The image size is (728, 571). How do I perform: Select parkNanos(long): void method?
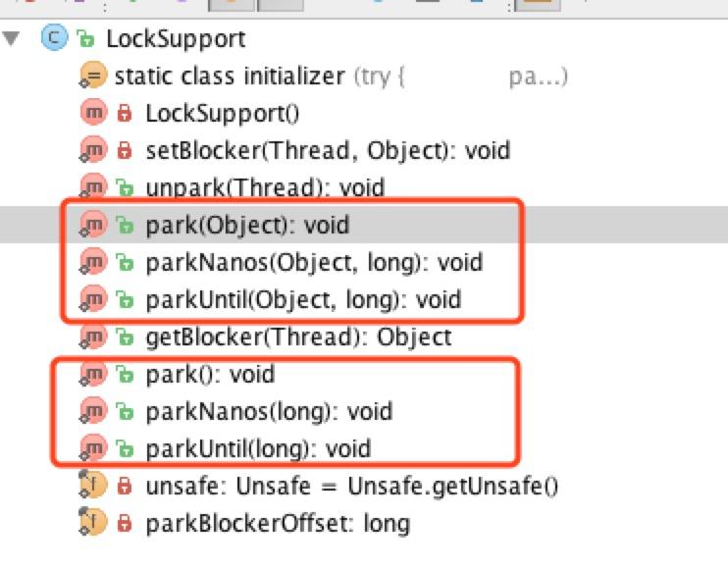pos(269,412)
